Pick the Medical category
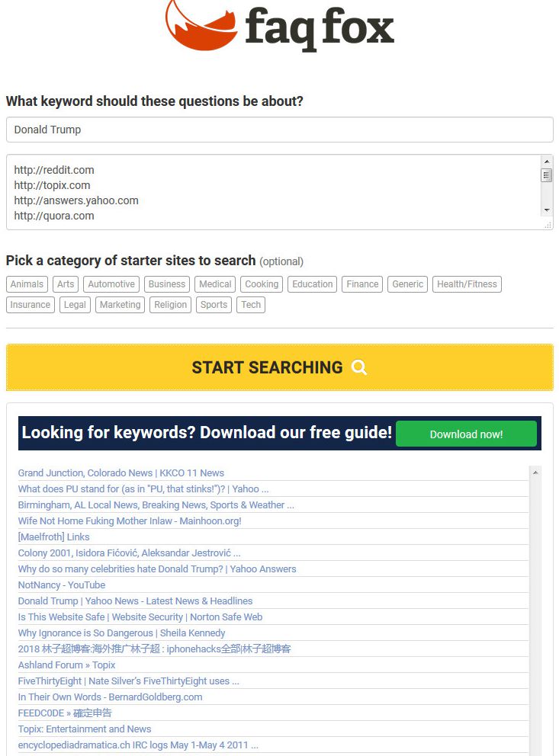The image size is (559, 756). tap(215, 284)
